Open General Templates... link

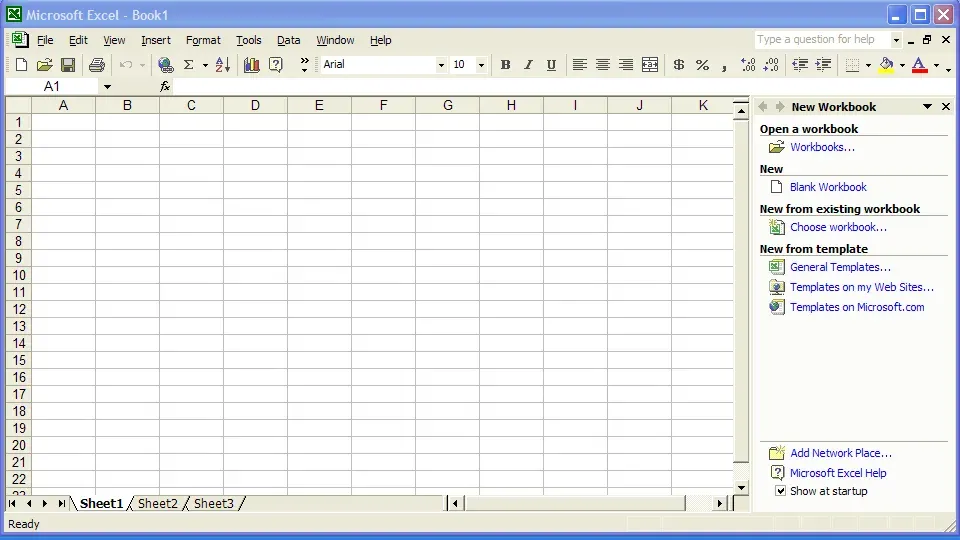(x=840, y=267)
